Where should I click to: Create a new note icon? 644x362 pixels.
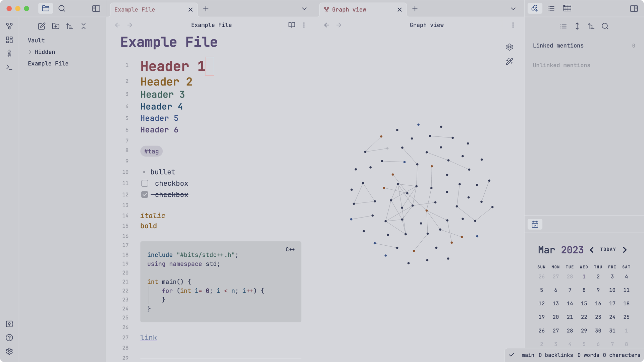pos(42,26)
